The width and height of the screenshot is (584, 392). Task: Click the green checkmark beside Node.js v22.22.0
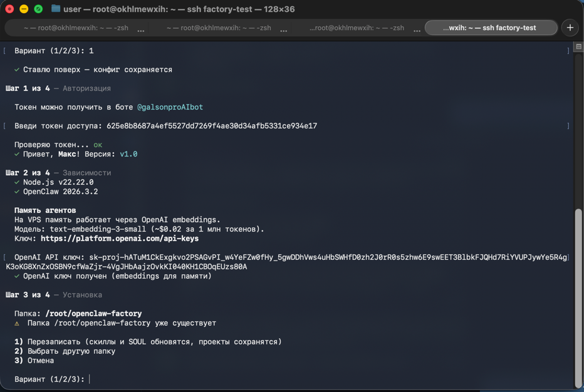tap(17, 182)
